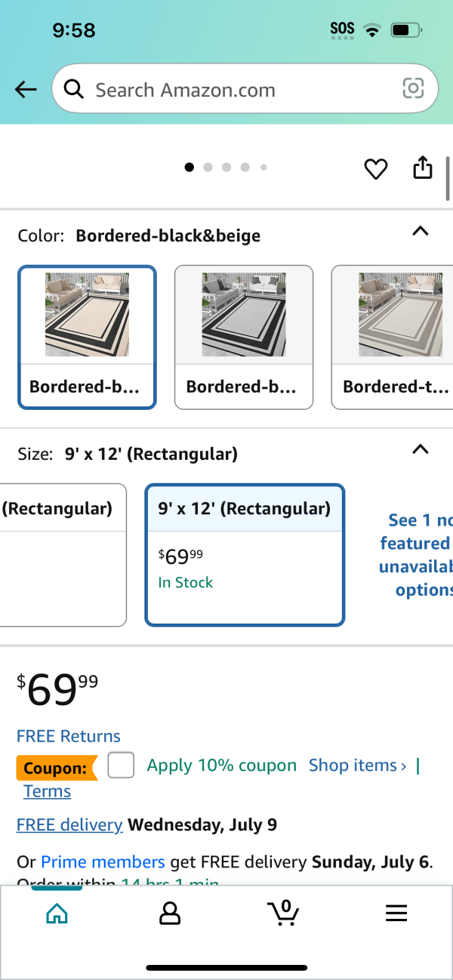The width and height of the screenshot is (453, 980).
Task: Select 9' x 12' (Rectangular) size option
Action: tap(245, 555)
